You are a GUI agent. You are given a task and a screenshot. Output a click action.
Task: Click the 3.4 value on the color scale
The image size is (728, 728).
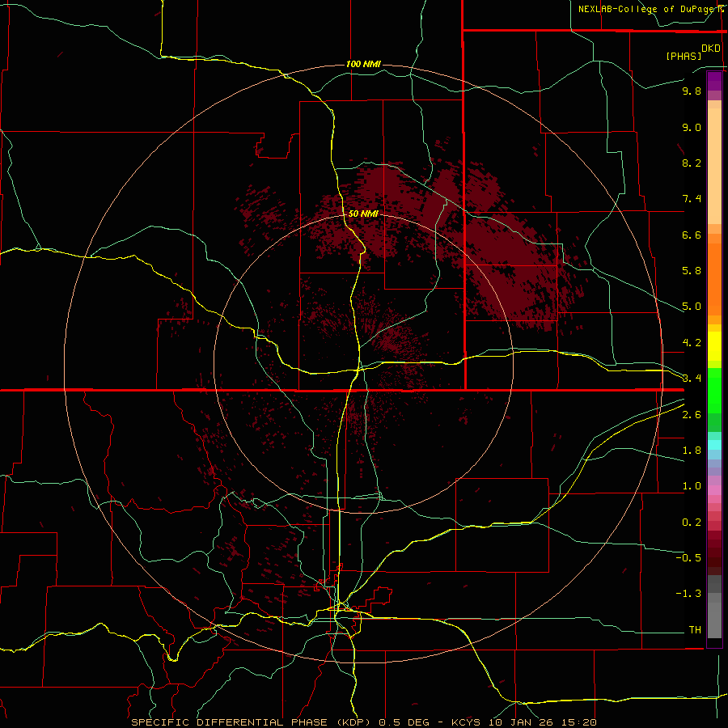click(x=692, y=379)
